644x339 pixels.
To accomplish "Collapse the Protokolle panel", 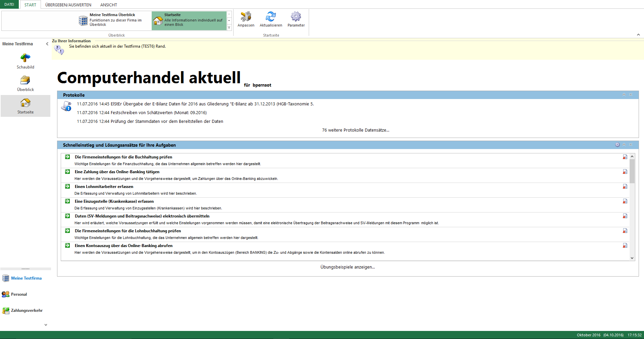I will pos(624,95).
